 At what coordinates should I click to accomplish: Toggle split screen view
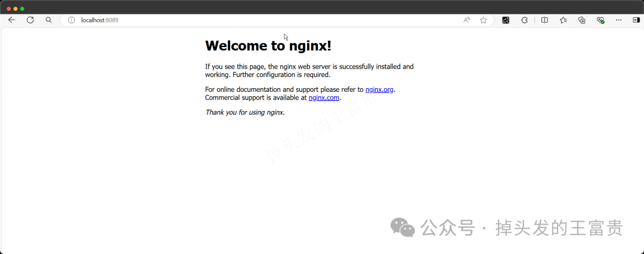pyautogui.click(x=544, y=20)
